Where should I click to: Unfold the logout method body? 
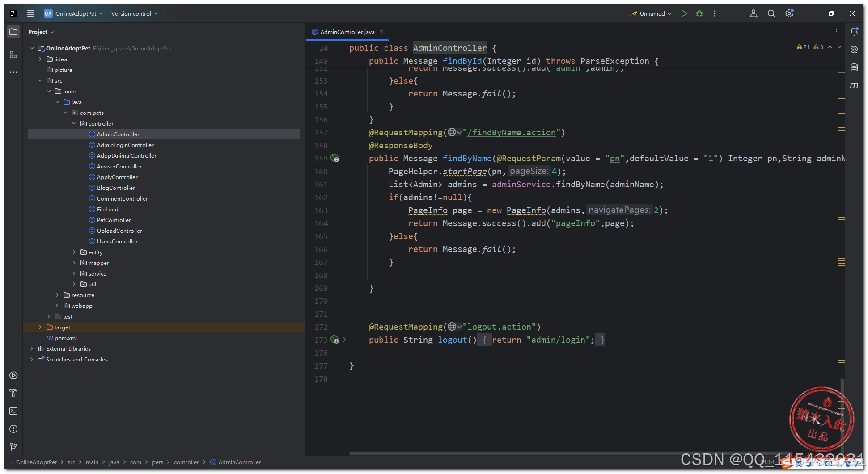[344, 340]
